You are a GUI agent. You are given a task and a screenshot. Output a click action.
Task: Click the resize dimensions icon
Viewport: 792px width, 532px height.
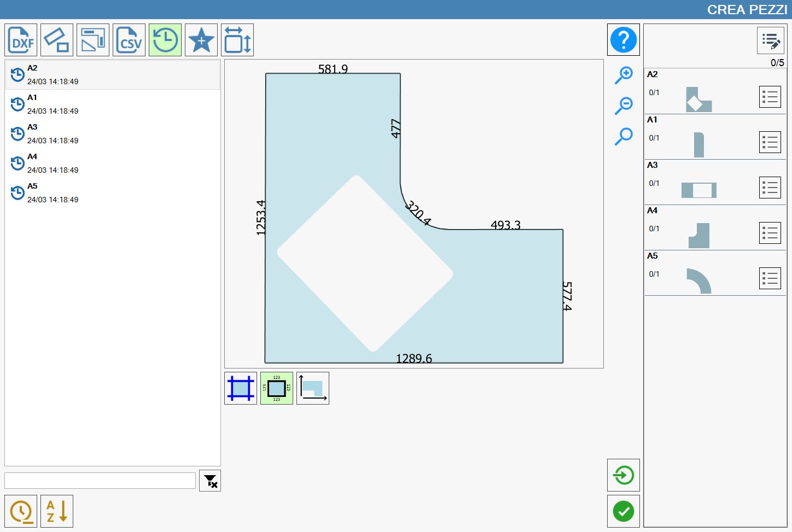(x=237, y=40)
